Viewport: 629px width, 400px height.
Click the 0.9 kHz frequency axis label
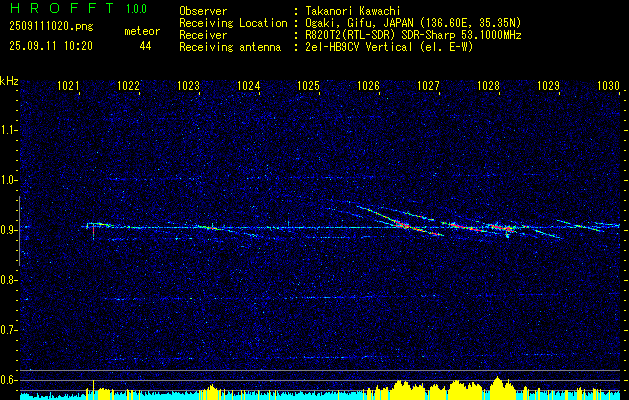(x=9, y=230)
